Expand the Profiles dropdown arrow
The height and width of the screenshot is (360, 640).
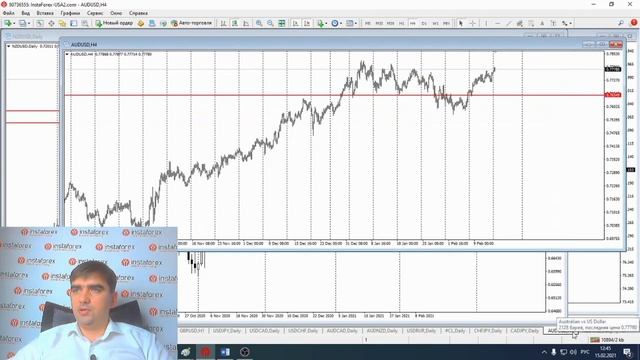click(29, 23)
